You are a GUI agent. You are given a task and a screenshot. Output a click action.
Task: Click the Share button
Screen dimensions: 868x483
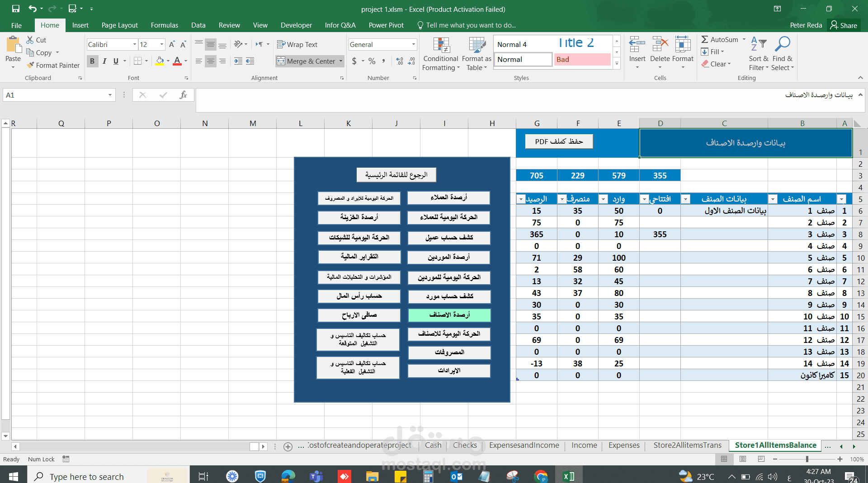844,25
